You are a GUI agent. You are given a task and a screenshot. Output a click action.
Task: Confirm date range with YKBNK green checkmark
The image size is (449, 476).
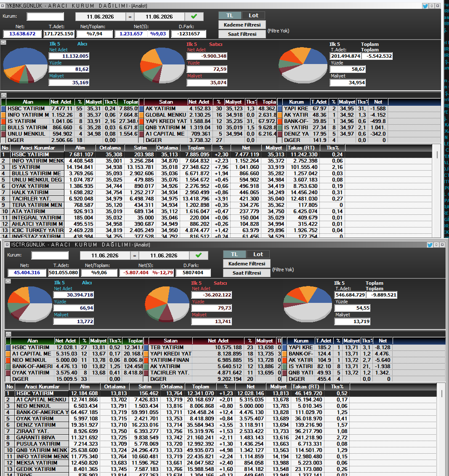[x=194, y=16]
